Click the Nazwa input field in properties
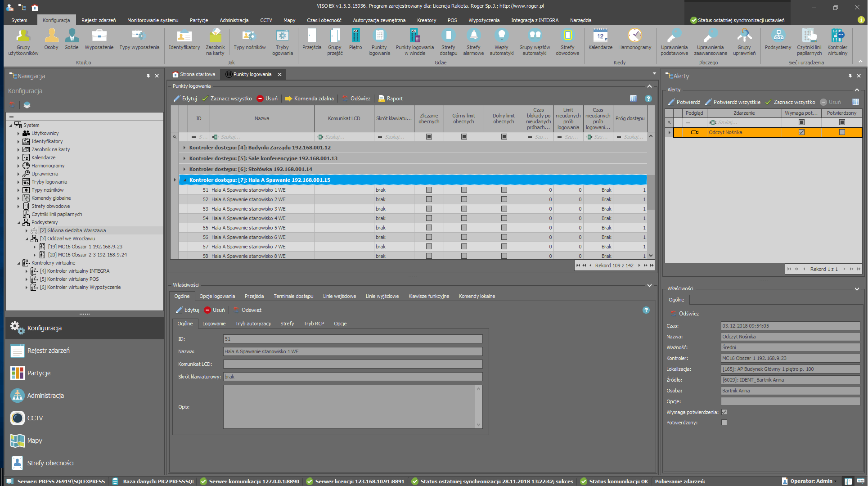Screen dimensions: 868x486 [x=352, y=351]
